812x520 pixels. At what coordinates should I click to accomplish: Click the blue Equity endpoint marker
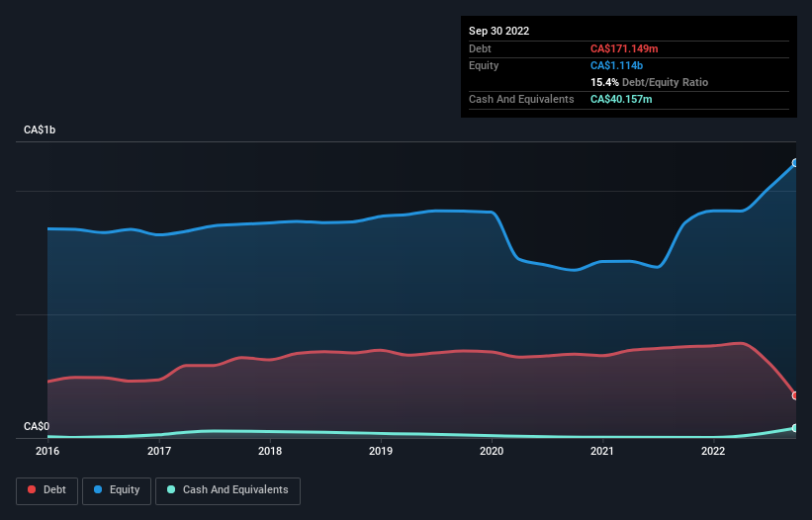tap(795, 163)
